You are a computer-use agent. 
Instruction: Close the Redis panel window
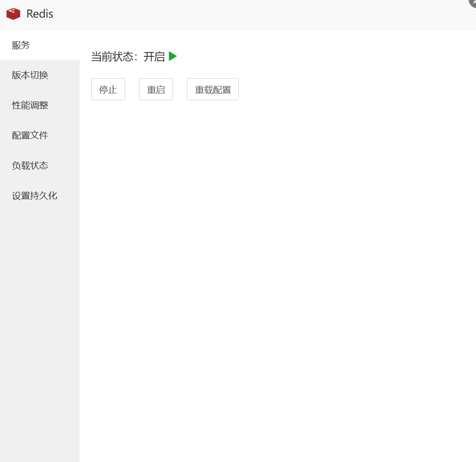[472, 3]
